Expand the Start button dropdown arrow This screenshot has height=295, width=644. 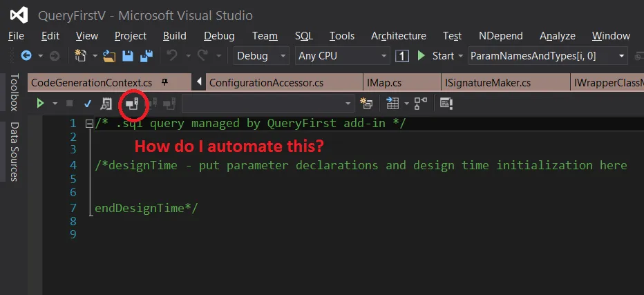coord(460,56)
